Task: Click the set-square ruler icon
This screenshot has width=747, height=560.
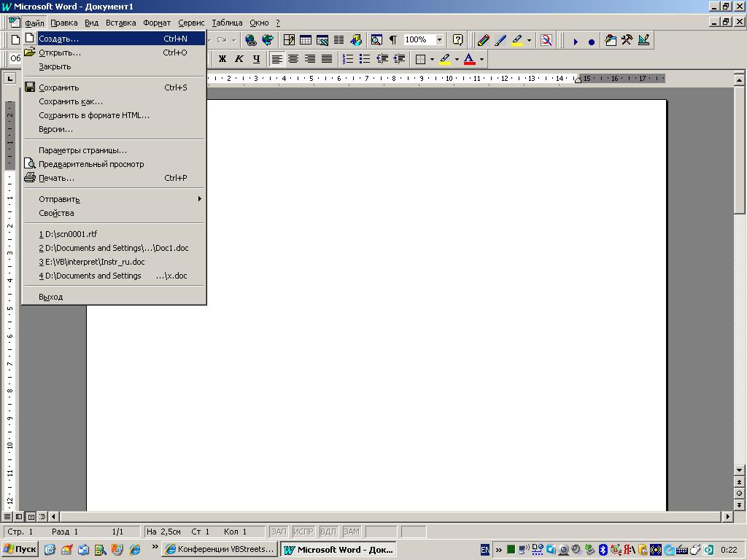Action: 643,40
